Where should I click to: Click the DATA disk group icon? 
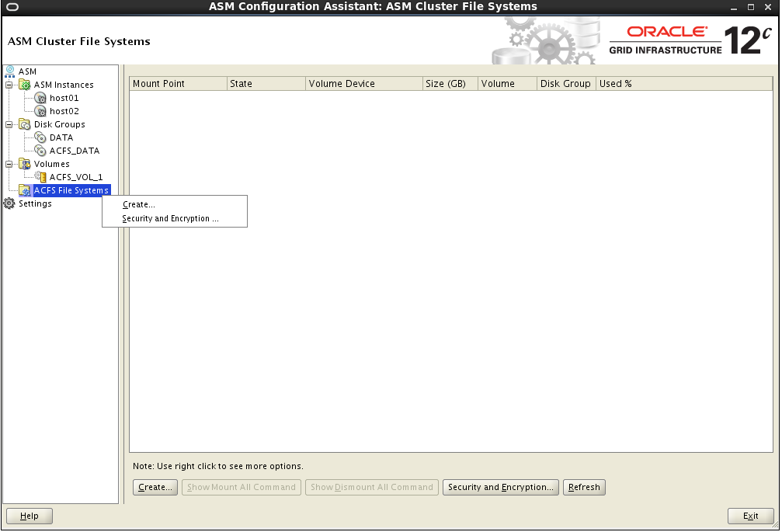(40, 137)
